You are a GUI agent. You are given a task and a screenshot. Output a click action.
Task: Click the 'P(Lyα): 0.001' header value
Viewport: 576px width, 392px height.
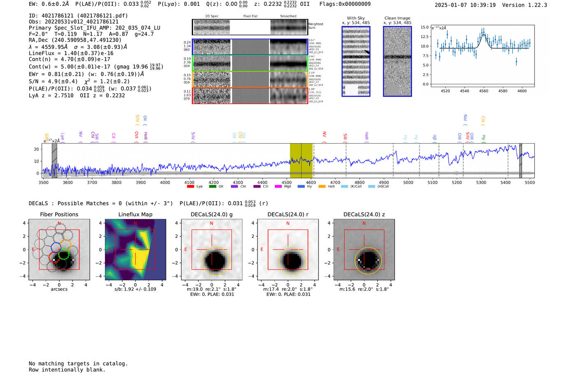[x=179, y=4]
